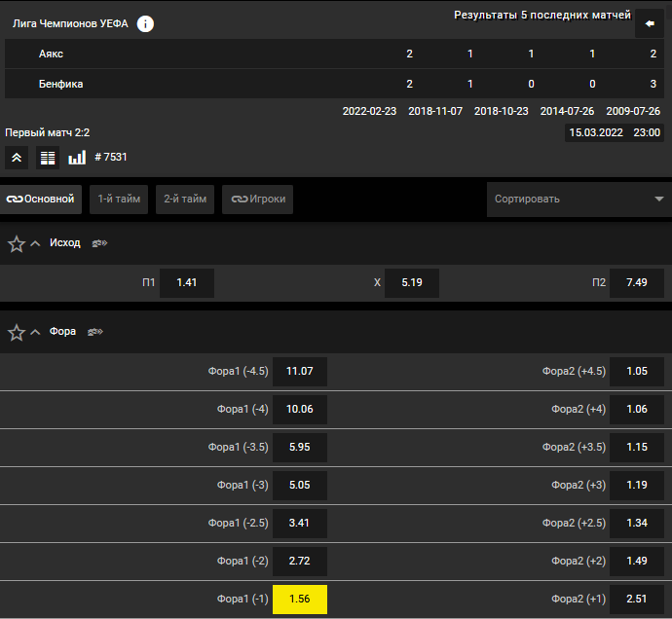Select П1 odds 1.41
Viewport: 672px width, 619px height.
pos(187,282)
